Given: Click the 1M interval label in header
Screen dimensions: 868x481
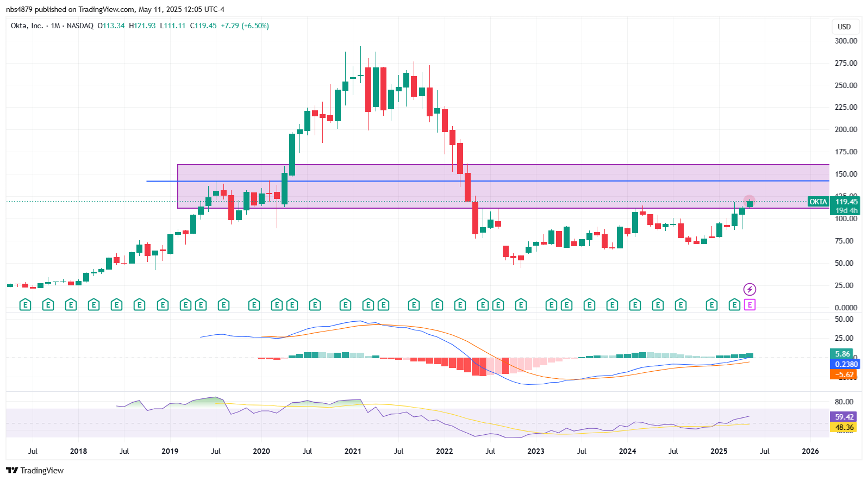Looking at the screenshot, I should tap(55, 26).
